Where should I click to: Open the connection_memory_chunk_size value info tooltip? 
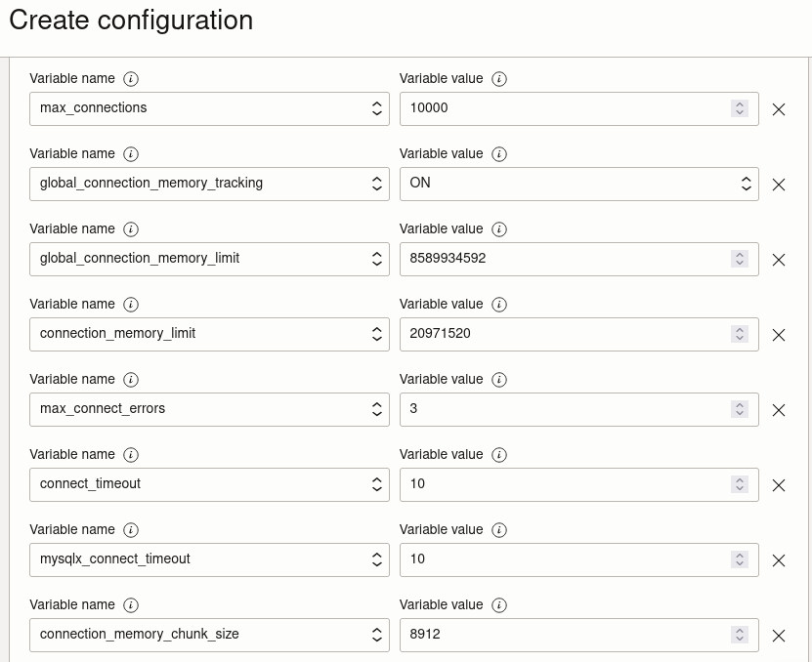pos(499,605)
